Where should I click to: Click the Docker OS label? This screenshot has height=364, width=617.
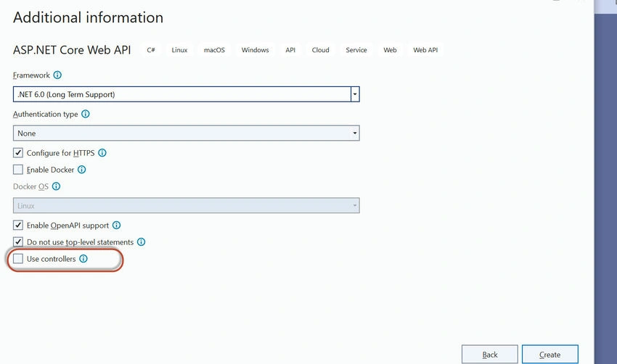pyautogui.click(x=30, y=186)
